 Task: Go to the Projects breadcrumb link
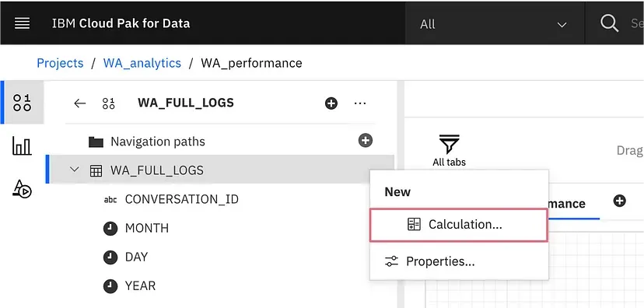(x=60, y=63)
